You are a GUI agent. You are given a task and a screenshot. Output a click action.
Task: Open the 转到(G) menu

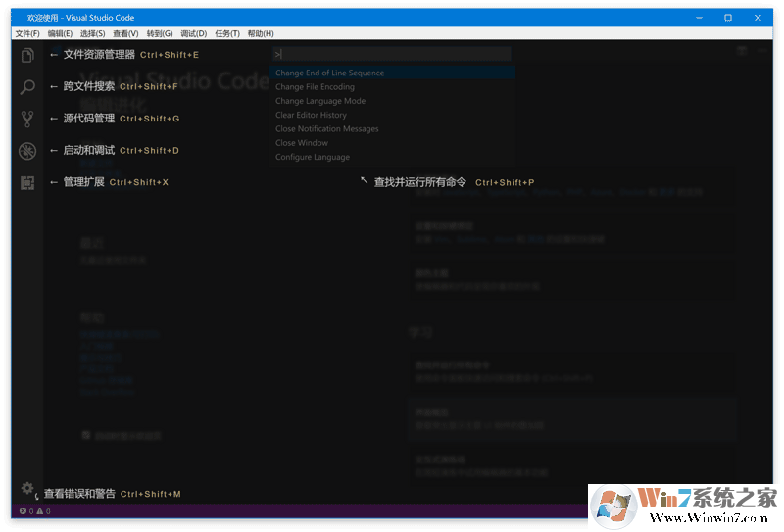point(160,33)
